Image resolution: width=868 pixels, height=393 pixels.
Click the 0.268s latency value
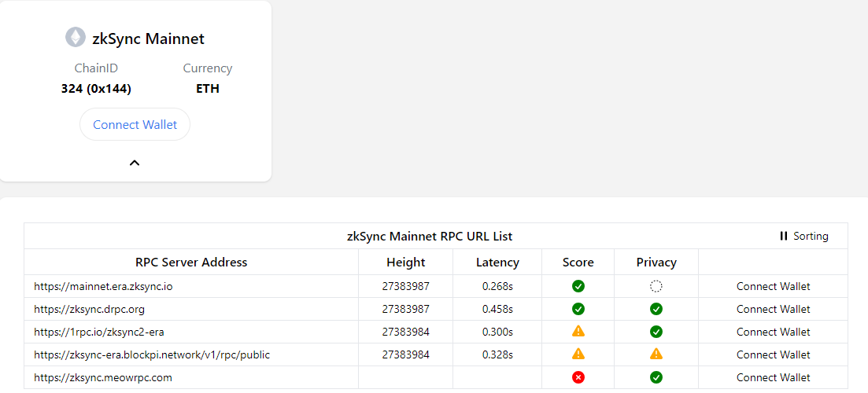[x=497, y=286]
